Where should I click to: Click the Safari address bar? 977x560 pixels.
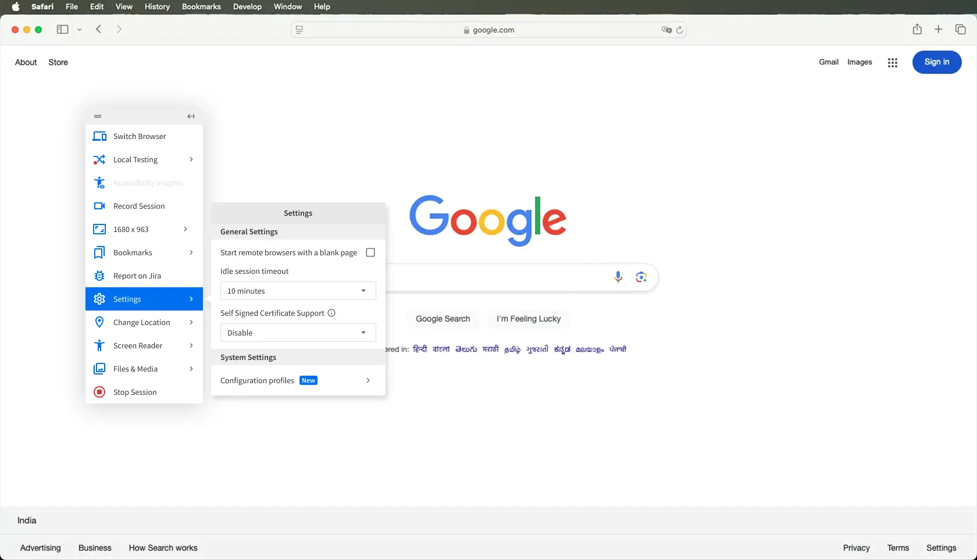pos(489,30)
